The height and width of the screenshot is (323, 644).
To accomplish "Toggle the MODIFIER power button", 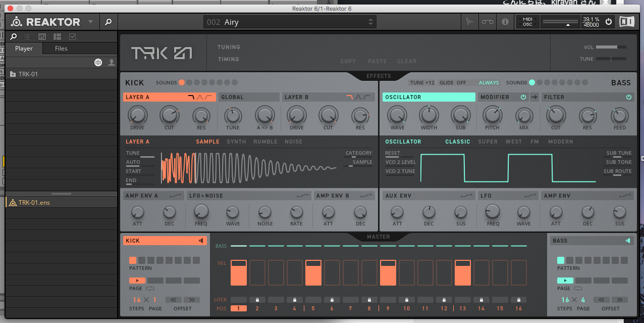I will (x=523, y=97).
